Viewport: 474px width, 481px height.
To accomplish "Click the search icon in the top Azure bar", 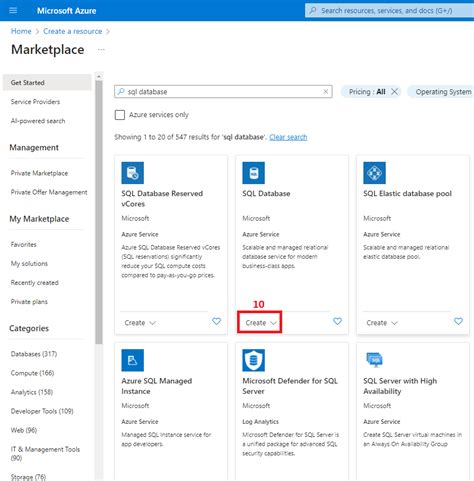I will (313, 11).
